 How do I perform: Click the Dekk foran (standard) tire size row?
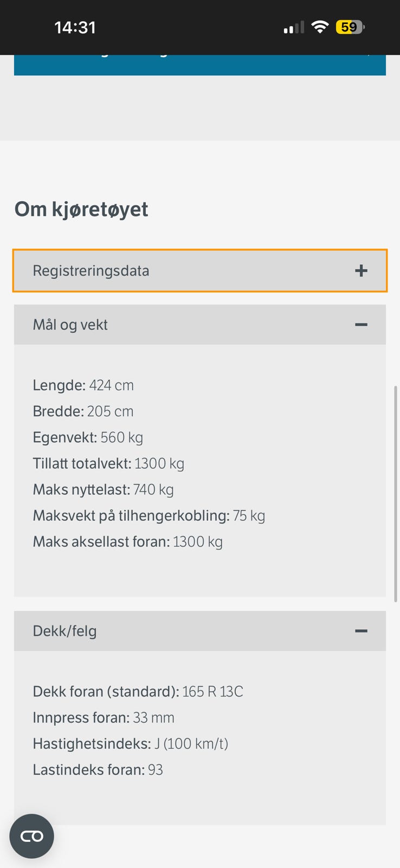[x=138, y=692]
